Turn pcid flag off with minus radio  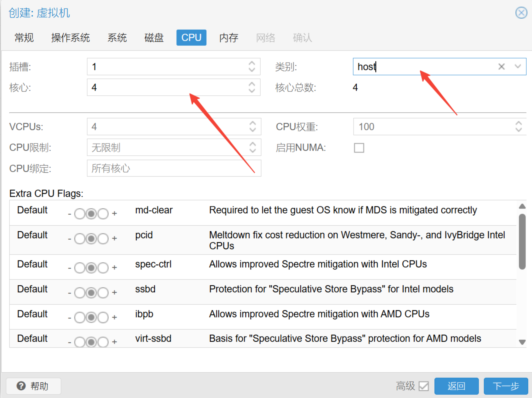[80, 239]
